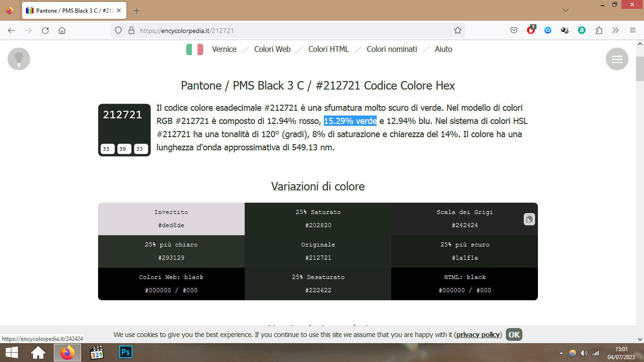
Task: Click the Originale #212721 swatch
Action: 318,251
